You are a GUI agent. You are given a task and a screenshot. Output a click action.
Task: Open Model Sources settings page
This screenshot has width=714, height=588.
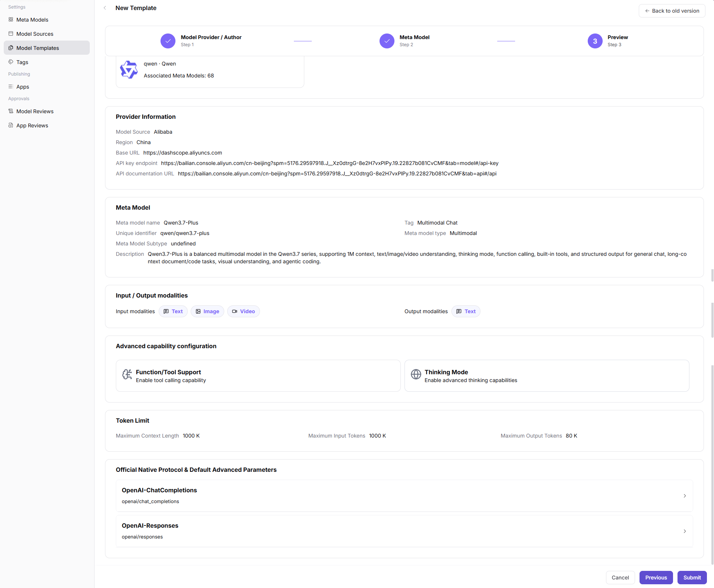tap(47, 34)
